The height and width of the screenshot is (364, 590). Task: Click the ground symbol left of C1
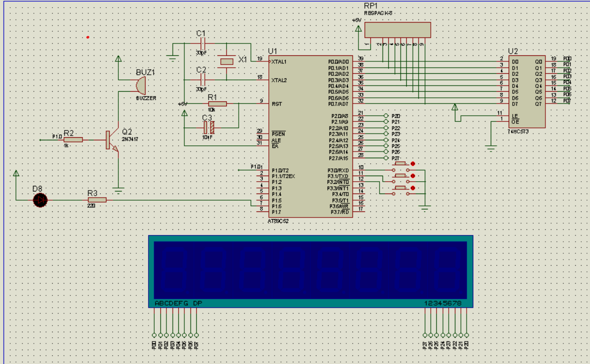click(x=172, y=58)
